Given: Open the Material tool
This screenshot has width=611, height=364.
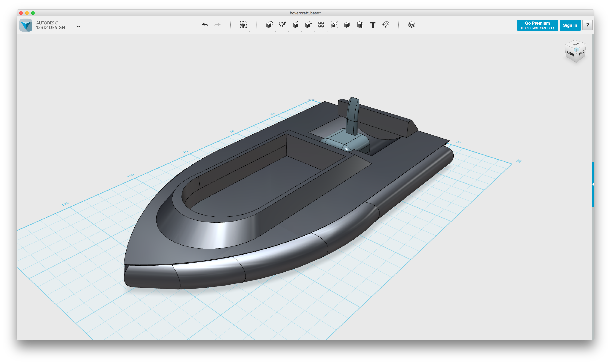Looking at the screenshot, I should [x=411, y=24].
